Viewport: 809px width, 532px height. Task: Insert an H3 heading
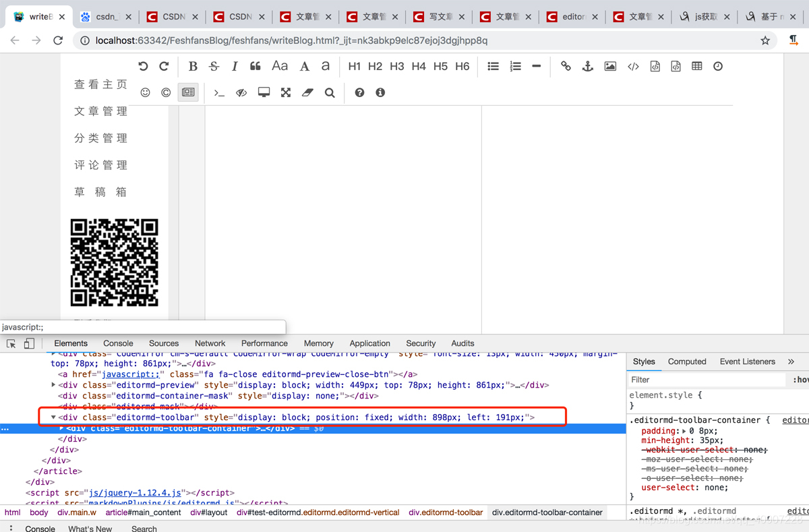(x=397, y=66)
